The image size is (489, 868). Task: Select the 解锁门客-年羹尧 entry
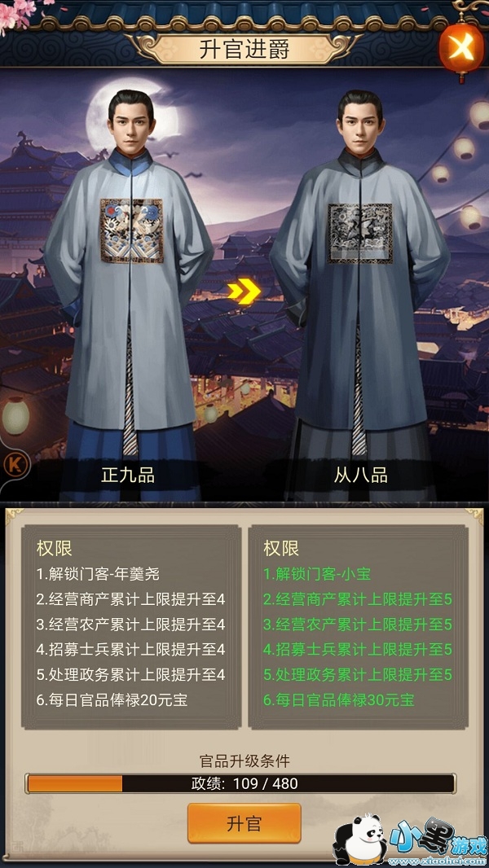(98, 574)
